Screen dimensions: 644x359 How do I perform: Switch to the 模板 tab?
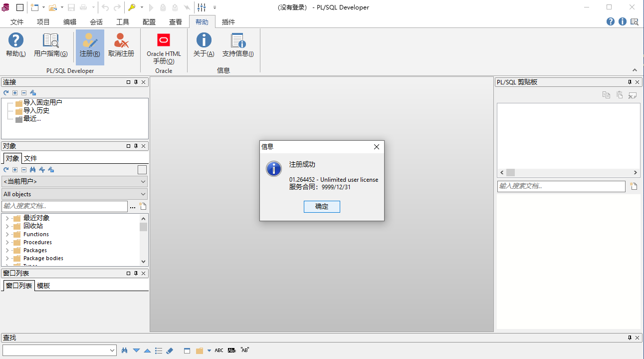tap(43, 286)
